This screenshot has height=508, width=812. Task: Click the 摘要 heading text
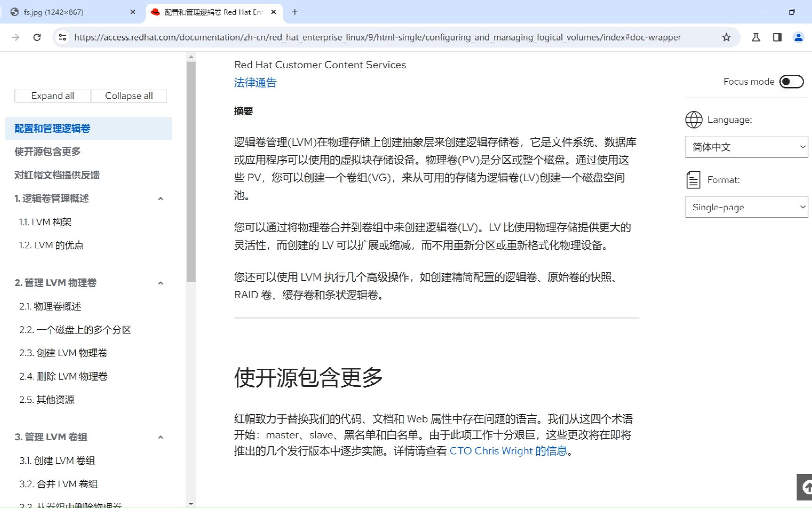(243, 111)
